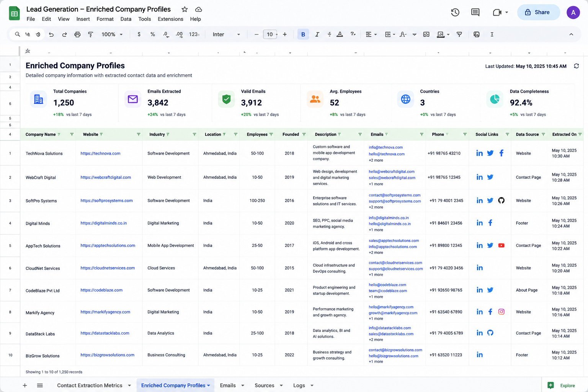Open the zoom 100% dropdown
588x392 pixels.
112,34
